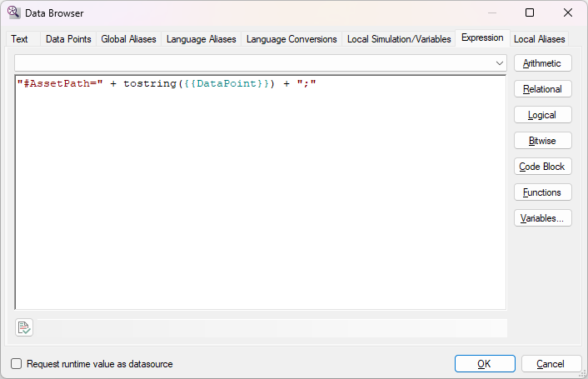Open the Bitwise operators menu
This screenshot has height=379, width=588.
click(542, 141)
